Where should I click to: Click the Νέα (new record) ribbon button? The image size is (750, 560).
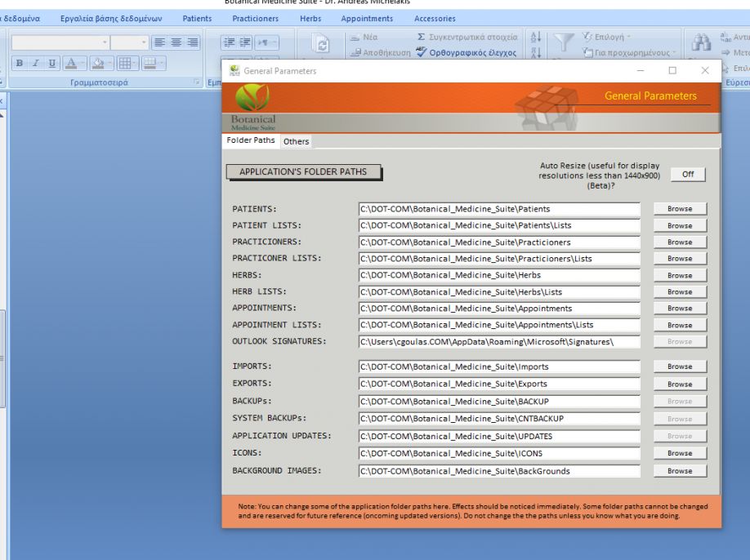[364, 38]
